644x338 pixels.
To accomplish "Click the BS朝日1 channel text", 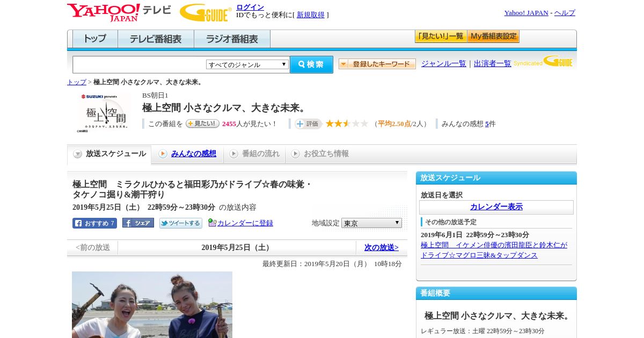I will click(155, 95).
